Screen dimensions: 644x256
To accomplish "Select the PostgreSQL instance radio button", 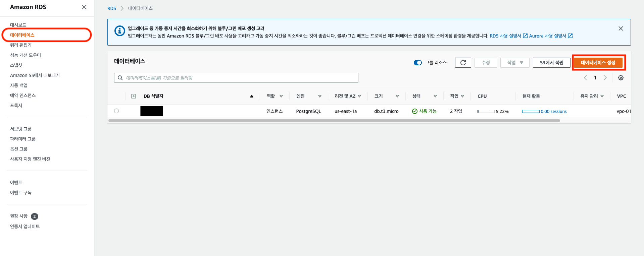I will tap(116, 111).
